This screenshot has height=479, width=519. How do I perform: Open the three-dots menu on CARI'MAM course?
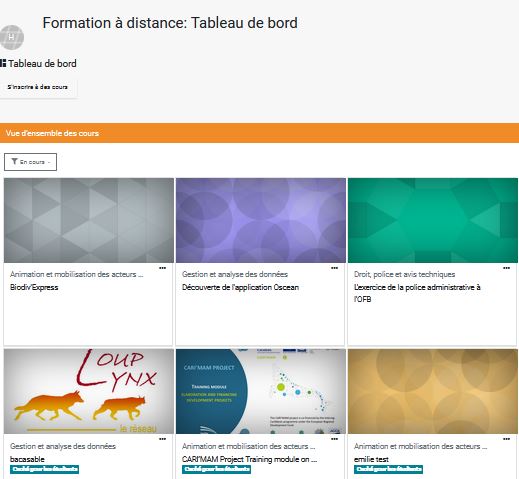334,439
